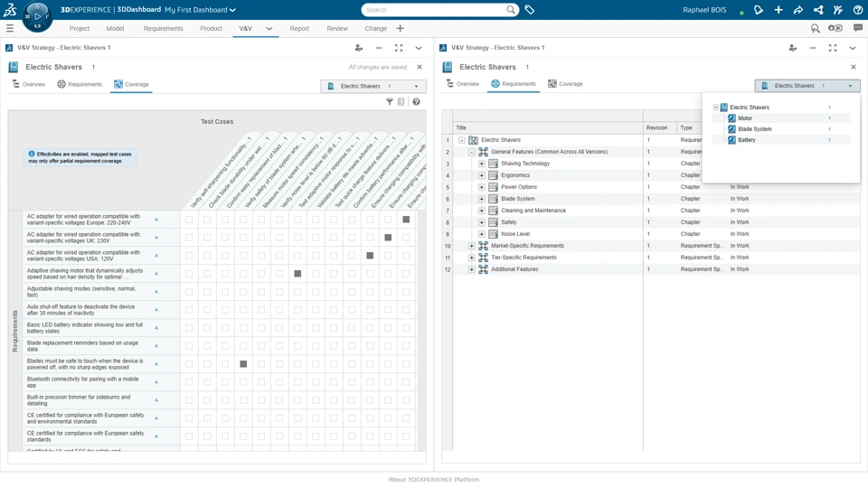The image size is (868, 488).
Task: Open the help question mark in top bar
Action: [858, 9]
